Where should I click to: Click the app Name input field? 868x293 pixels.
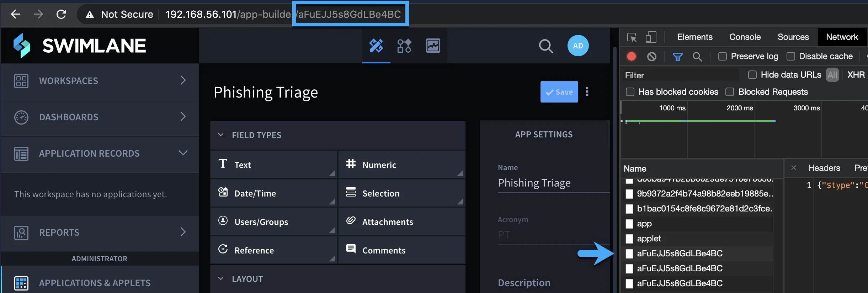click(554, 183)
